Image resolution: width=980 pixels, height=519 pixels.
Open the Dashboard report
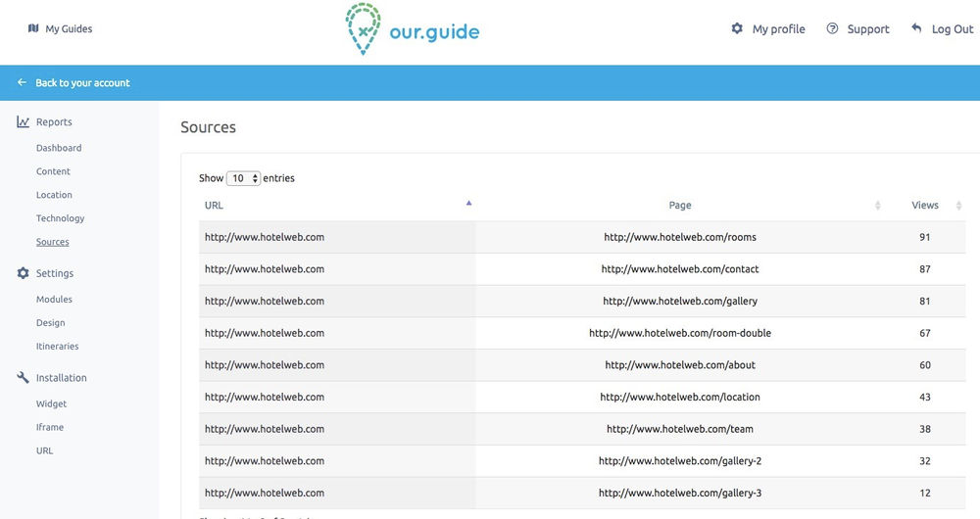click(x=59, y=148)
